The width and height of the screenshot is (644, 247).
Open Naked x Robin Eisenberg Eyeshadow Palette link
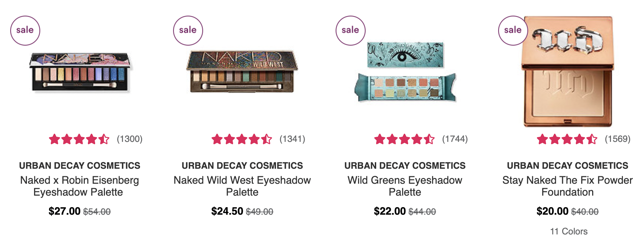(79, 186)
